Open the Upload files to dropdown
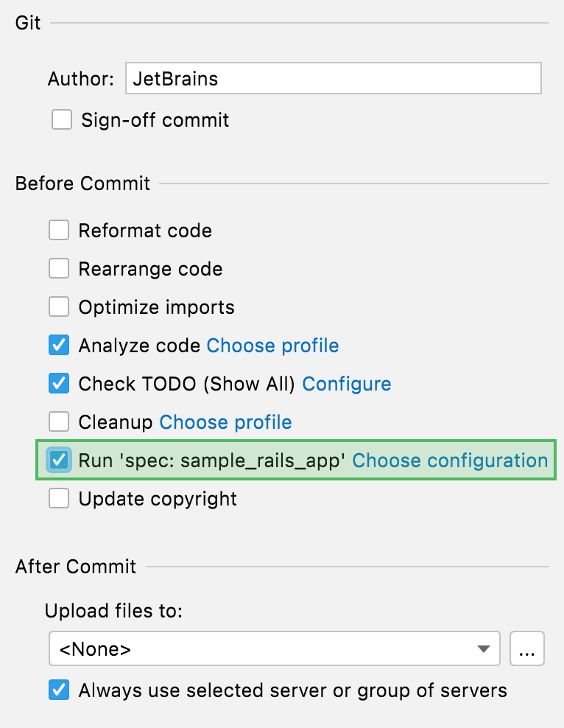 (272, 648)
